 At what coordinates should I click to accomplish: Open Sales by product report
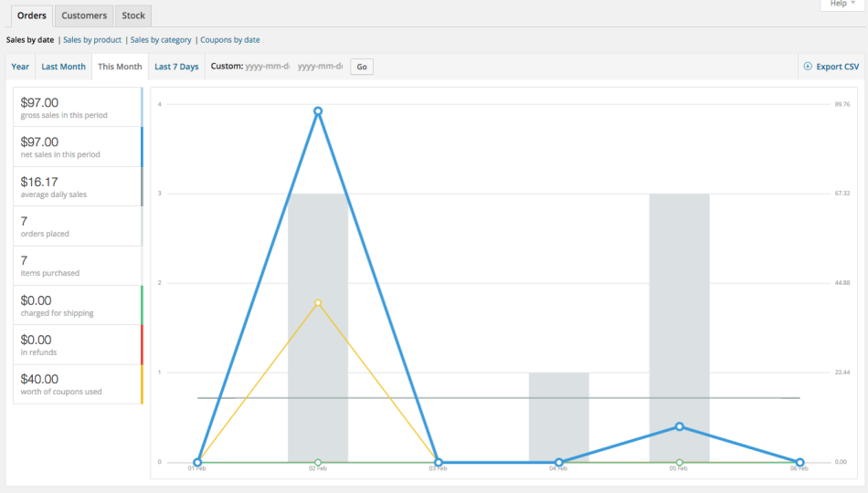click(x=92, y=40)
